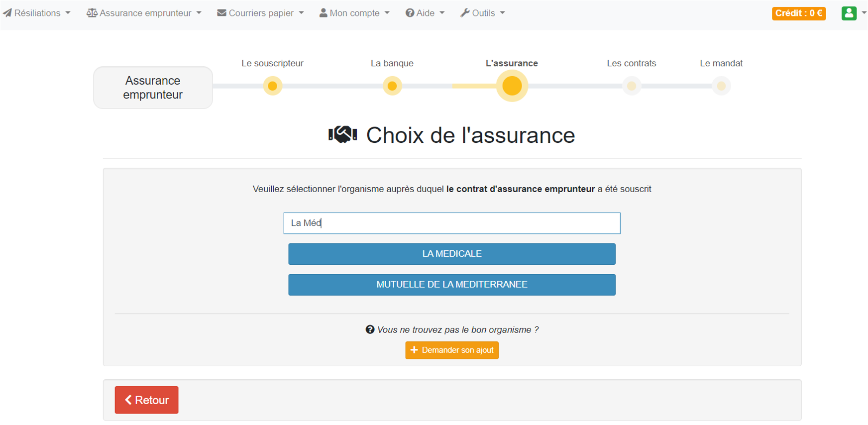Image resolution: width=868 pixels, height=425 pixels.
Task: Click the paper plane Résiliations icon
Action: click(x=7, y=13)
